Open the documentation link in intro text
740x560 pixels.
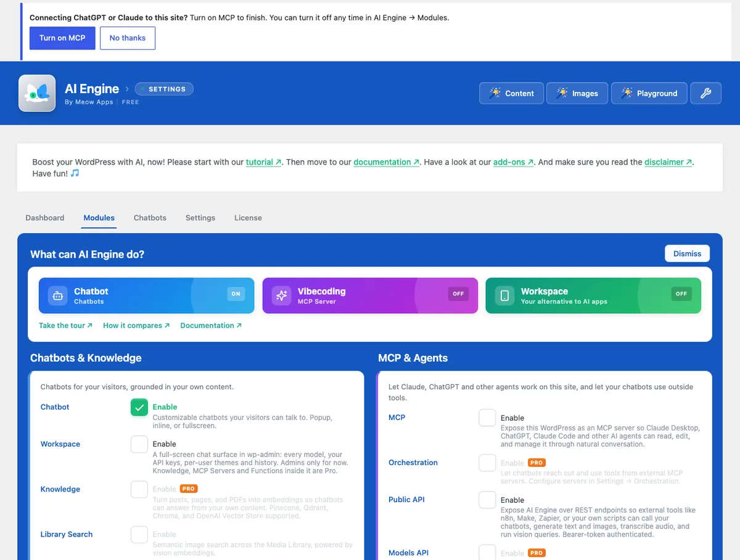[x=387, y=162]
